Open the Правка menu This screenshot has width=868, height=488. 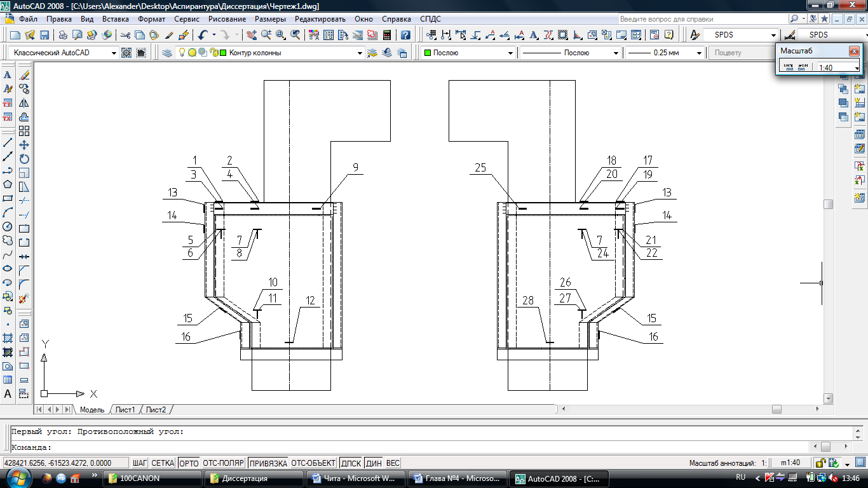click(x=59, y=19)
